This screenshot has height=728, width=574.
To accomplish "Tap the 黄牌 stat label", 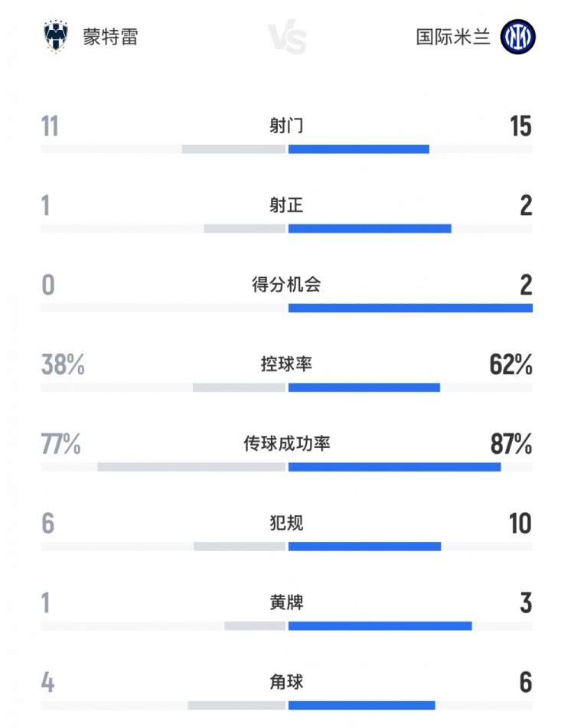I will click(286, 603).
